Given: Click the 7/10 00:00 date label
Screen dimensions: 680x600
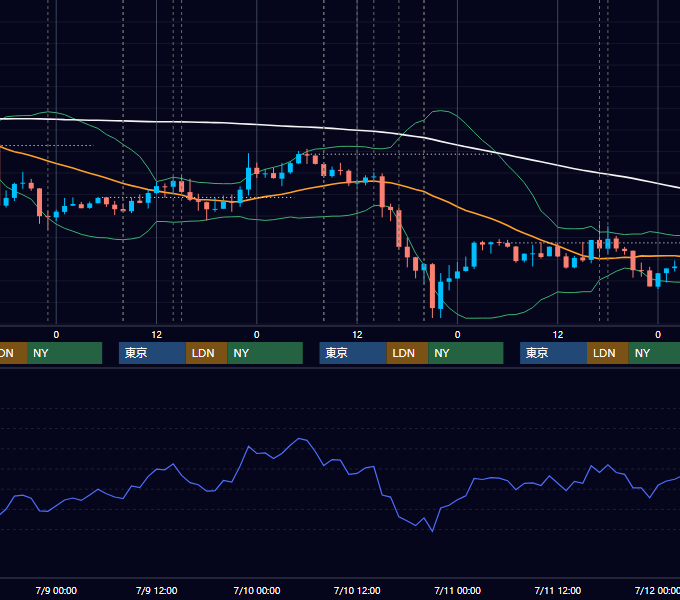Looking at the screenshot, I should (257, 590).
